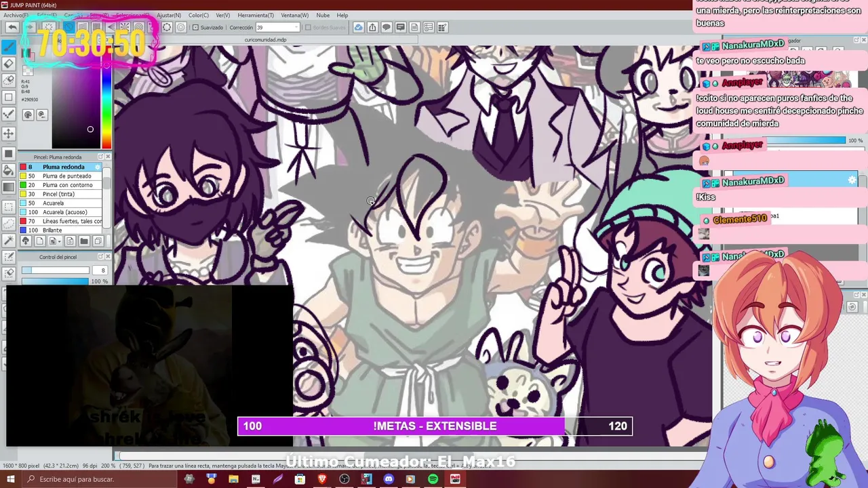Open Spotify from the taskbar
The image size is (868, 488).
(x=433, y=479)
